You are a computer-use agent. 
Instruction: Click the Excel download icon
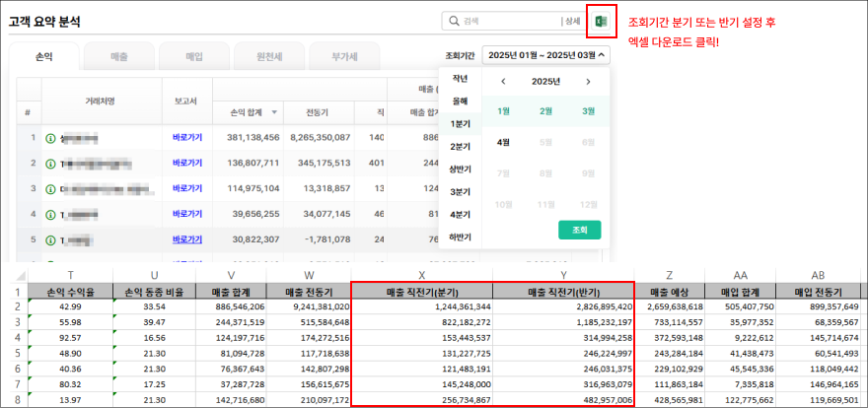click(x=601, y=21)
